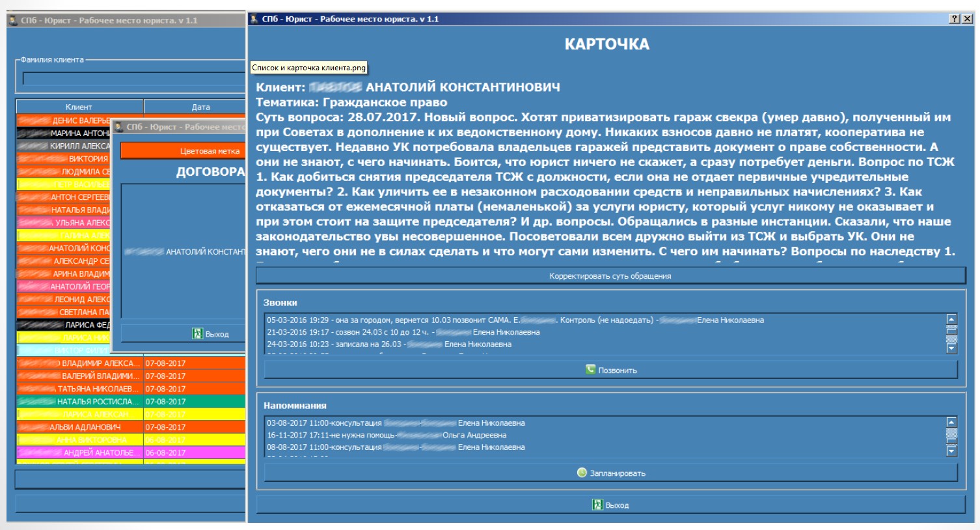980x530 pixels.
Task: Select client row ДЕНИС ВАЛЕРЬЕ
Action: [63, 120]
